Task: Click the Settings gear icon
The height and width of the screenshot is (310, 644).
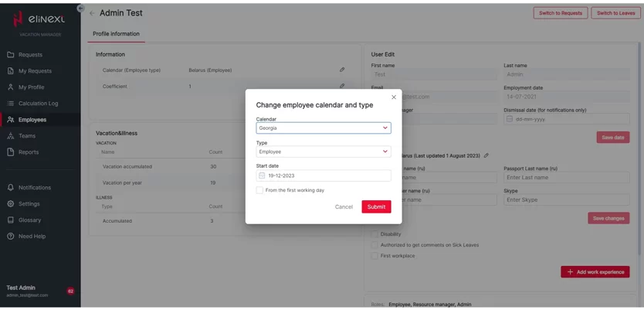Action: [x=11, y=204]
